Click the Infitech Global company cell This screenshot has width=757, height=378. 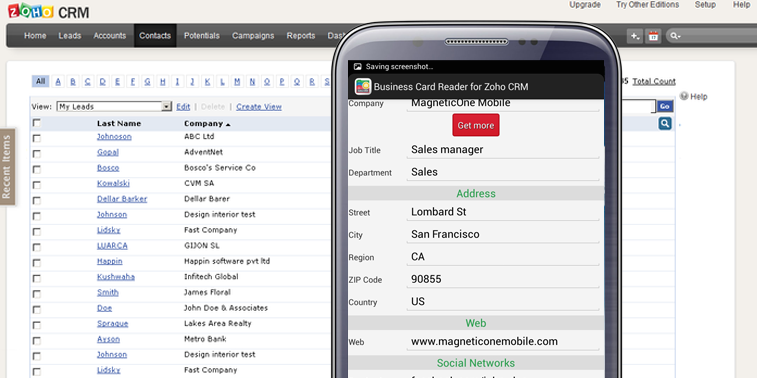[x=211, y=277]
